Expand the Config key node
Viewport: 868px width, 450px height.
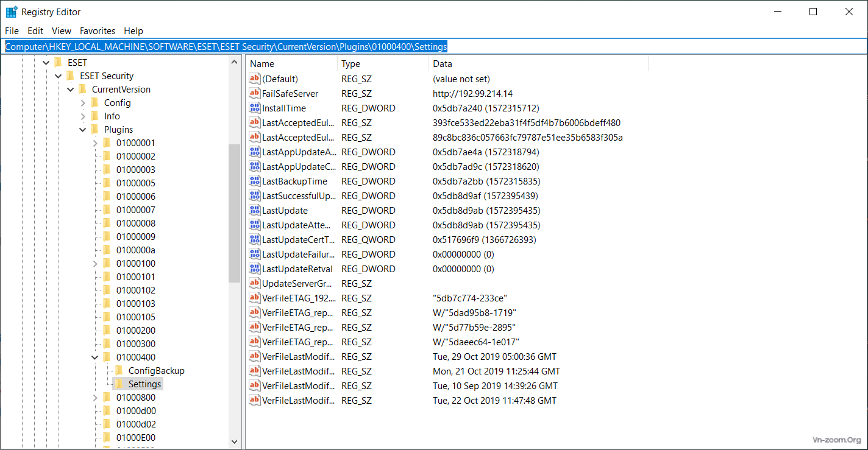pos(83,103)
